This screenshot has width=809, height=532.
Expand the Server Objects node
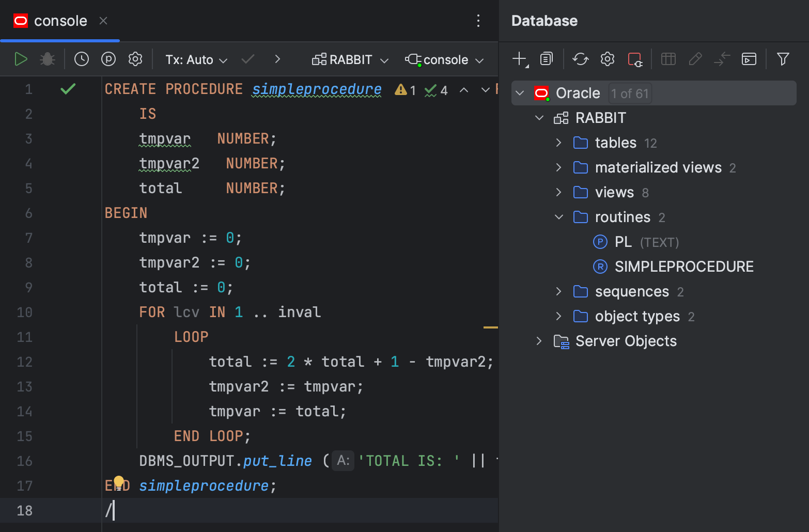point(539,341)
